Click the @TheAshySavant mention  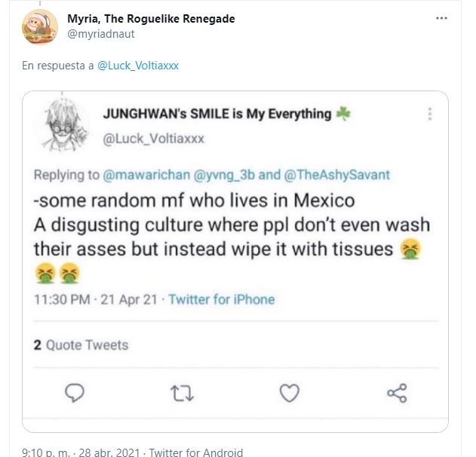point(336,175)
